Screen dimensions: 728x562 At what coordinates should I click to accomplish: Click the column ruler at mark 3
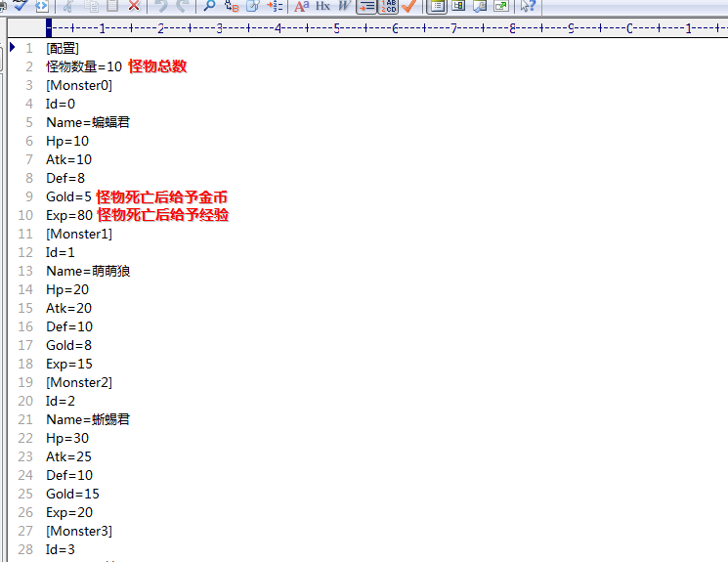(220, 28)
